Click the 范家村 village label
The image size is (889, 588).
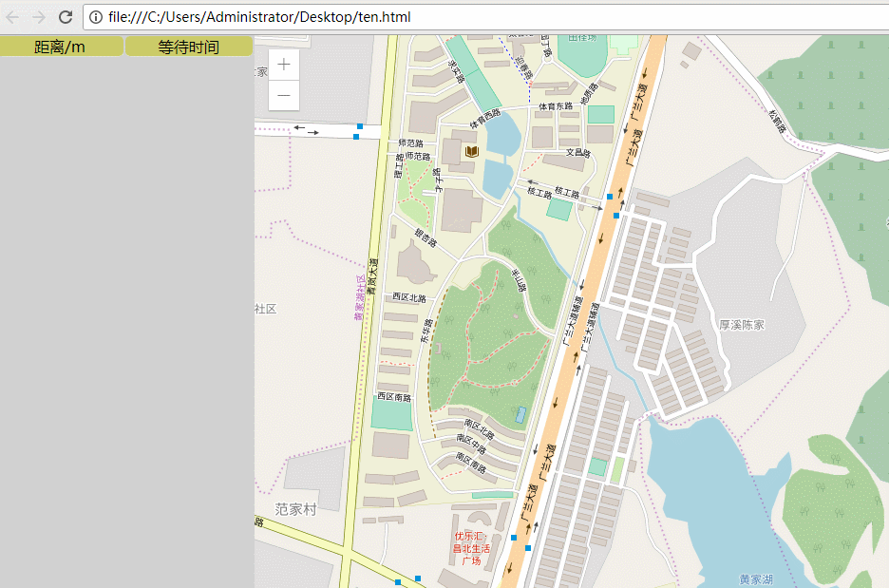295,509
